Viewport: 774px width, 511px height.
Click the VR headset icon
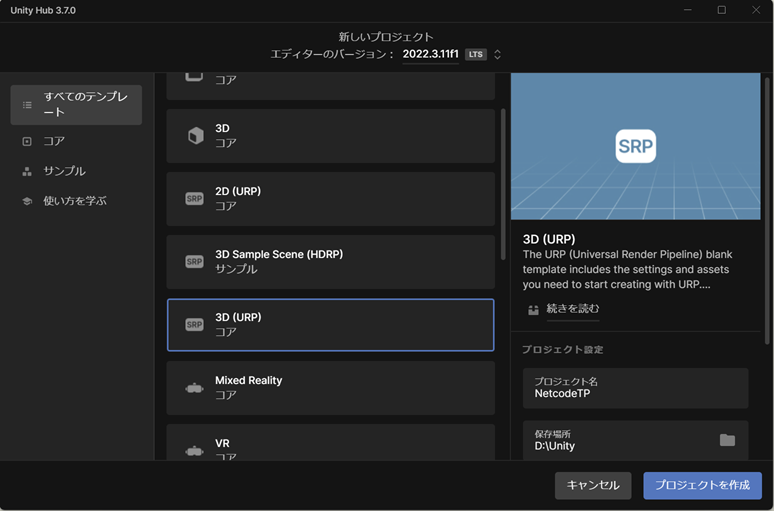195,450
